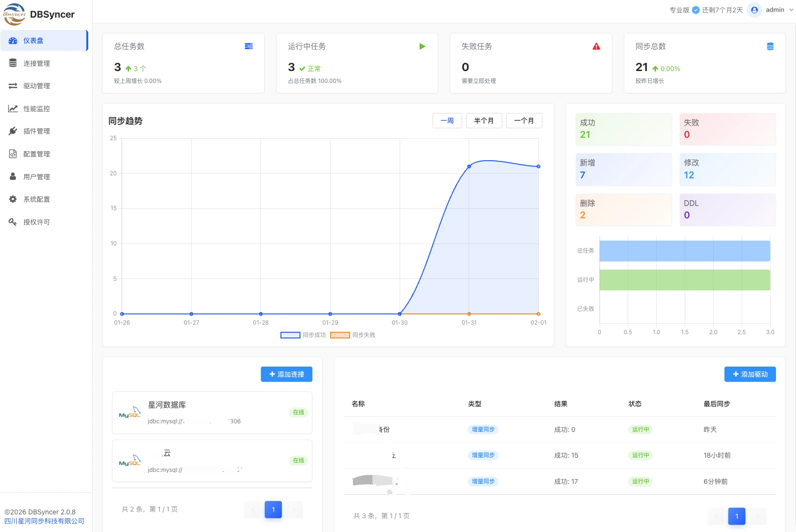
Task: Click the connection management database icon
Action: (x=13, y=63)
